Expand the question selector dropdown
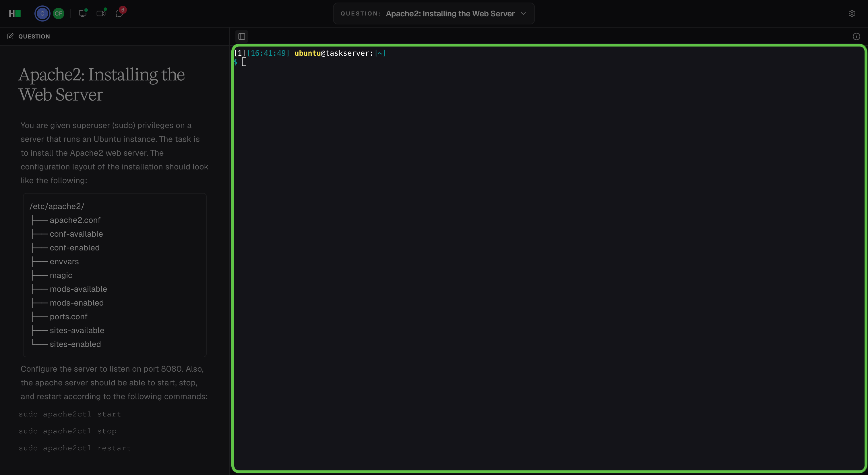868x475 pixels. (x=434, y=13)
